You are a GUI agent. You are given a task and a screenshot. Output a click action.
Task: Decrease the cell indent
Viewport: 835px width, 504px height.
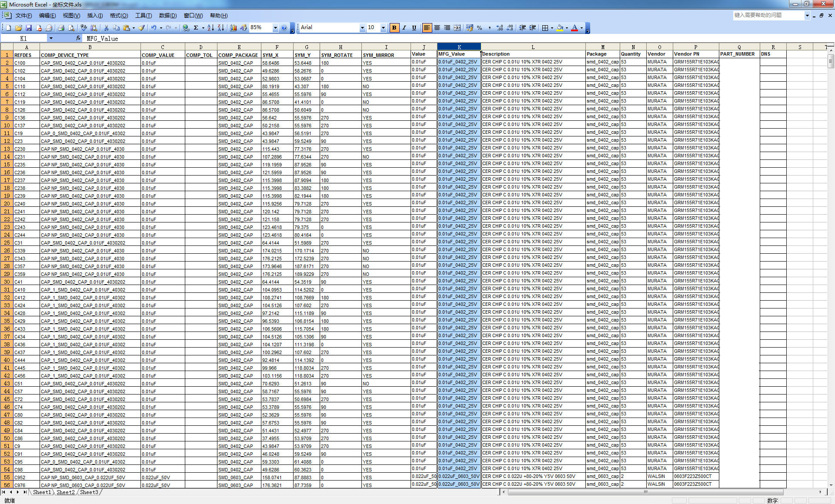(522, 28)
